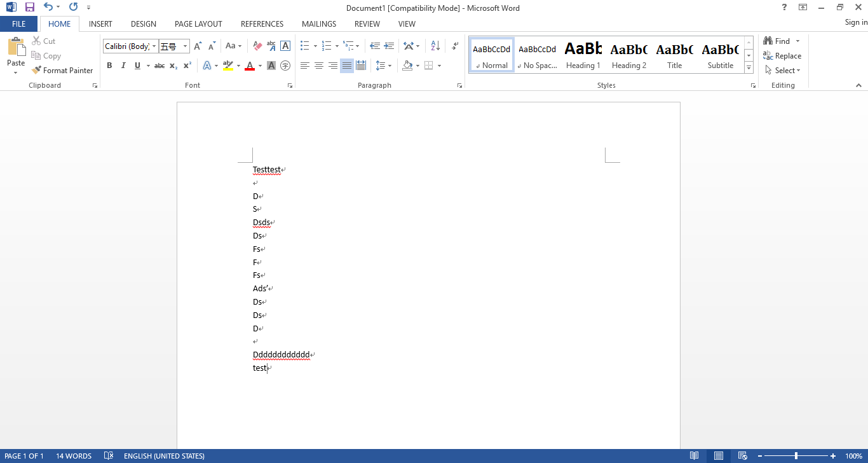The width and height of the screenshot is (868, 463).
Task: Click the Undo arrow
Action: point(48,8)
